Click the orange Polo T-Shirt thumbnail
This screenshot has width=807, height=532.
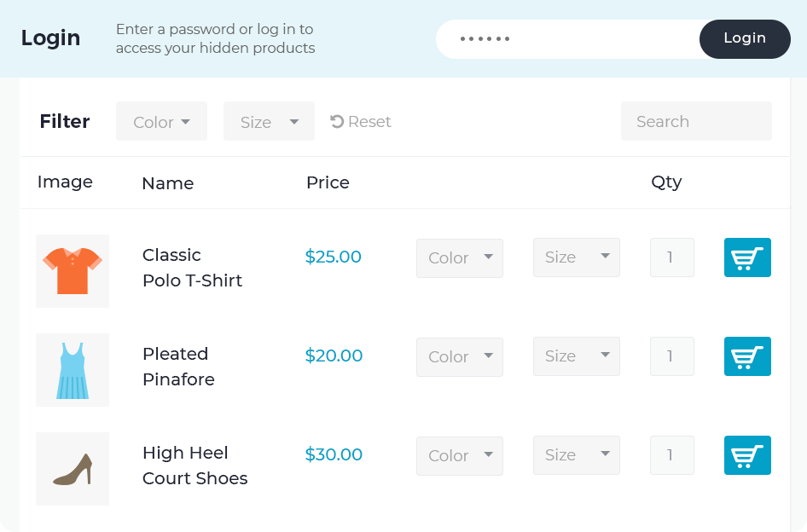pos(72,269)
